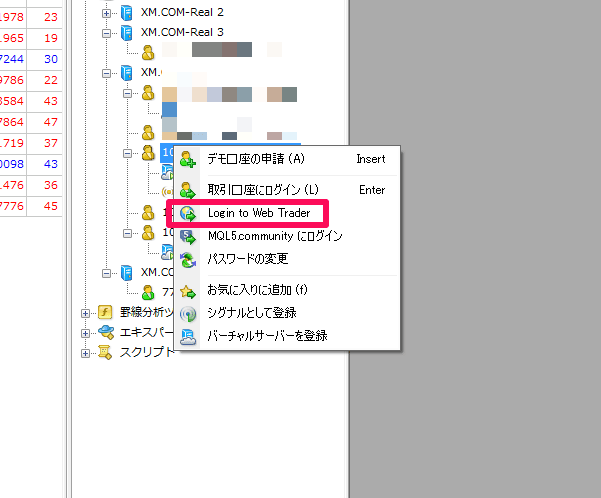Image resolution: width=601 pixels, height=498 pixels.
Task: Click the yellow f indicators folder icon
Action: coord(105,312)
